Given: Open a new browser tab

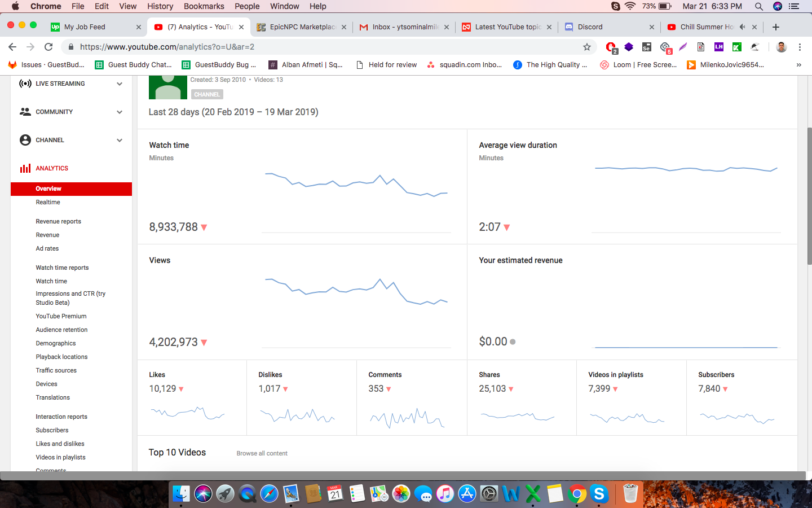Looking at the screenshot, I should [776, 27].
